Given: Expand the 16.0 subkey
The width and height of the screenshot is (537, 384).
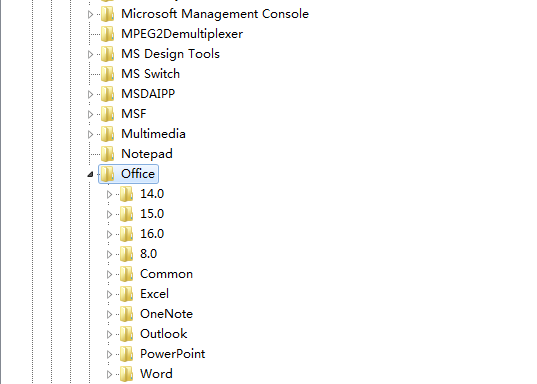Looking at the screenshot, I should point(110,234).
